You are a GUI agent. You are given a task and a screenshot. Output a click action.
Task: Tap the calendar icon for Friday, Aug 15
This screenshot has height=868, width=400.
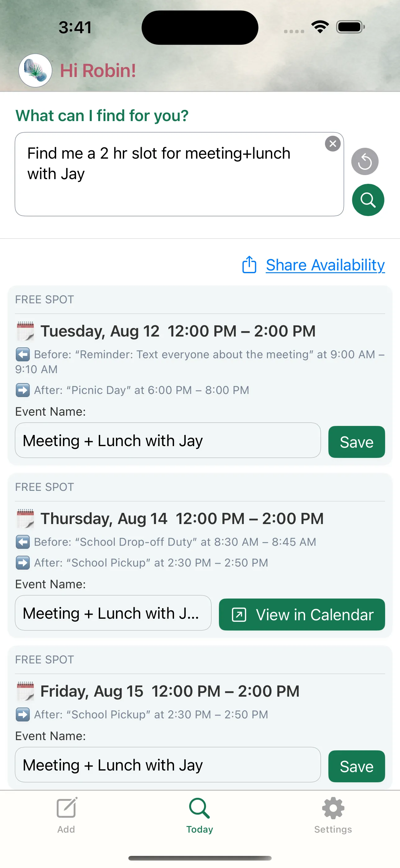click(25, 691)
